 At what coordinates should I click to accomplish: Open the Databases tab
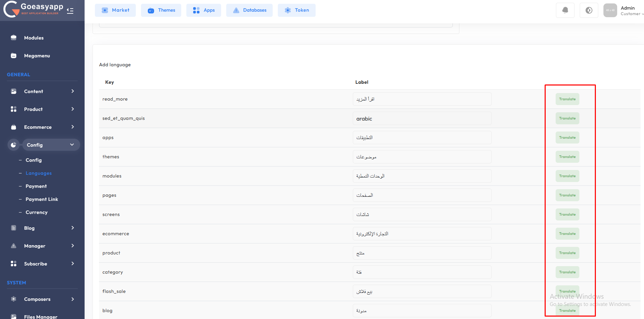(249, 10)
